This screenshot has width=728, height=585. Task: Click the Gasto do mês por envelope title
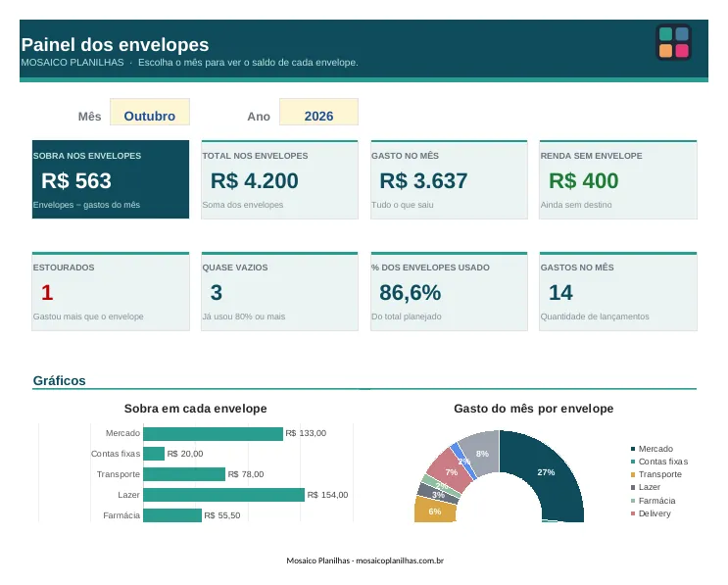(533, 409)
